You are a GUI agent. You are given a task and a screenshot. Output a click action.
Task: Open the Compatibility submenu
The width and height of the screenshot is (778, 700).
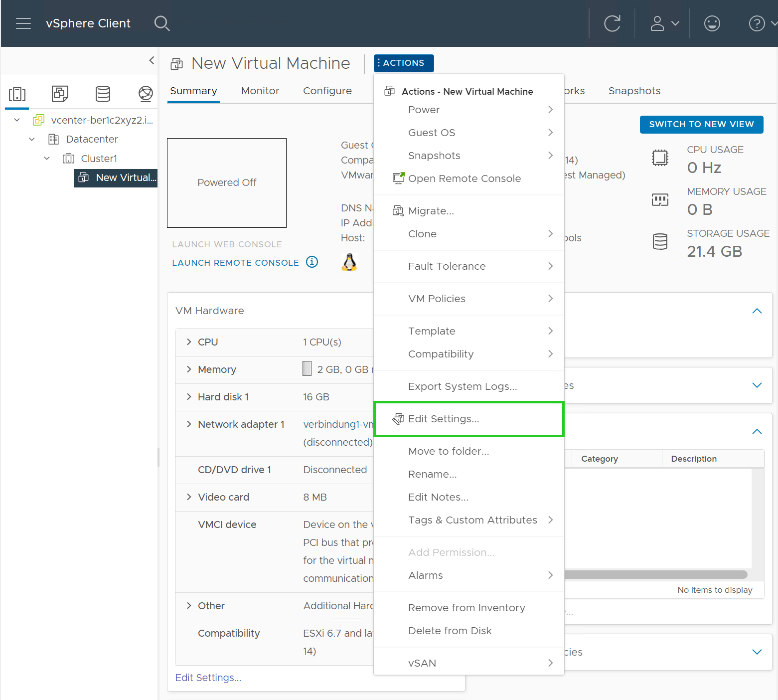[469, 354]
